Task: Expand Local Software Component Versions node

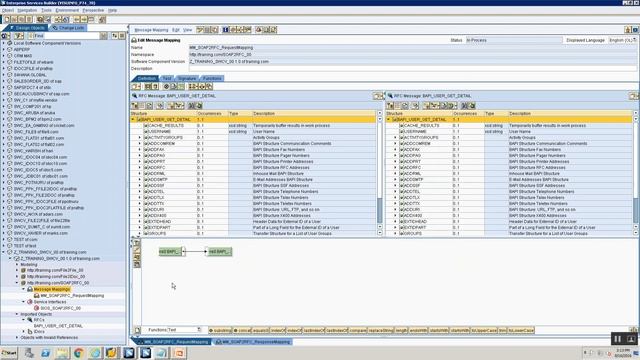Action: coord(4,43)
